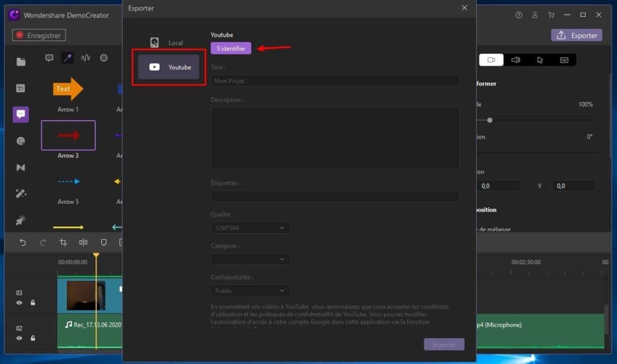Switch to the audio properties tab

click(x=516, y=60)
